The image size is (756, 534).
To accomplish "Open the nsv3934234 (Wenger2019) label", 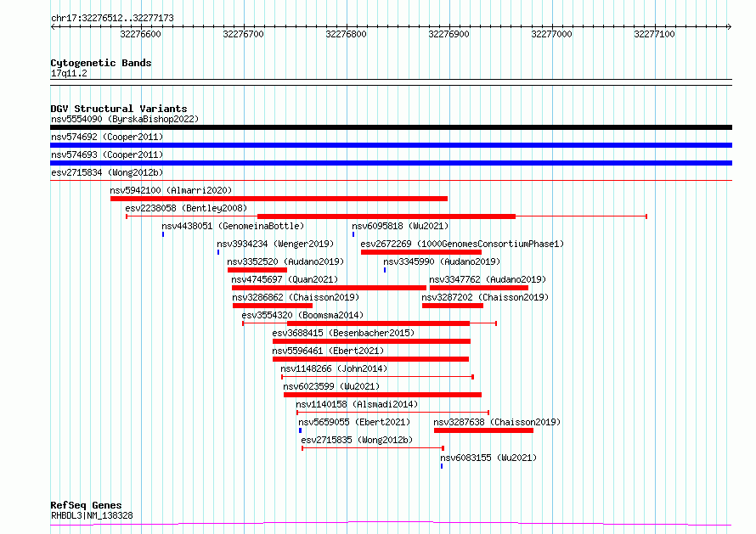I will click(275, 244).
